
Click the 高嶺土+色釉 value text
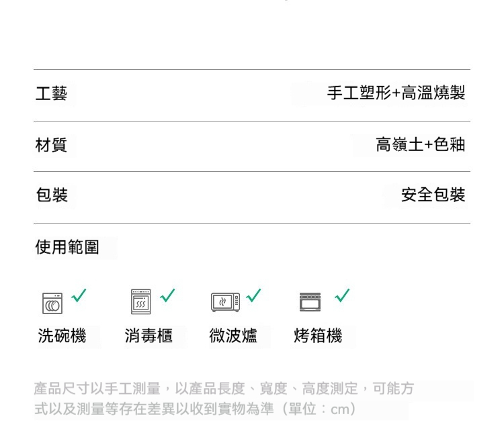pos(420,144)
